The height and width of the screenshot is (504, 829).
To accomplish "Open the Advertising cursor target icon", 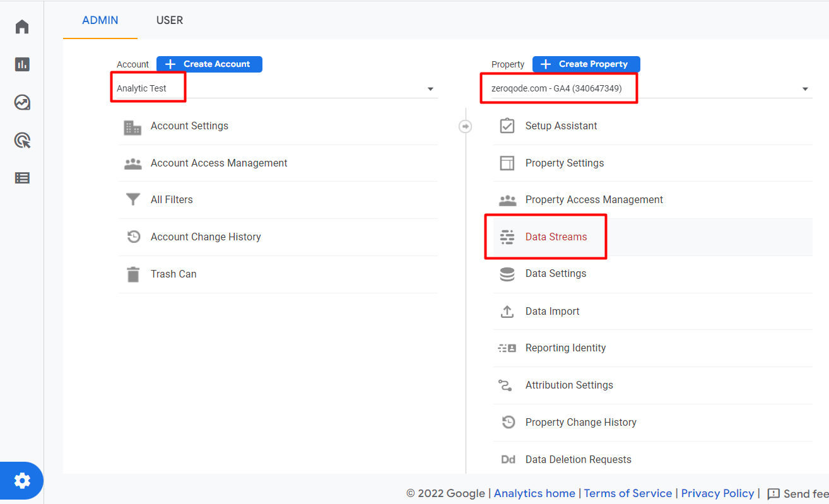I will pyautogui.click(x=22, y=140).
